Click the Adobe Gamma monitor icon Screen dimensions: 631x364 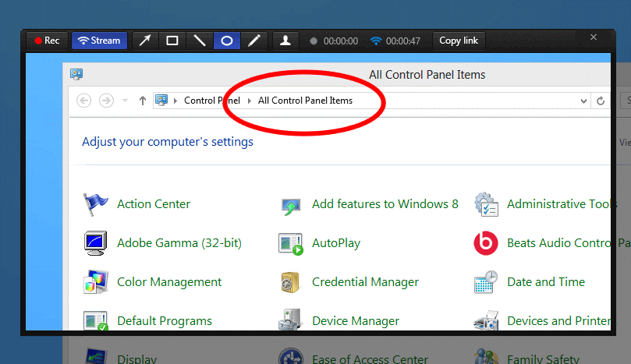pyautogui.click(x=95, y=243)
